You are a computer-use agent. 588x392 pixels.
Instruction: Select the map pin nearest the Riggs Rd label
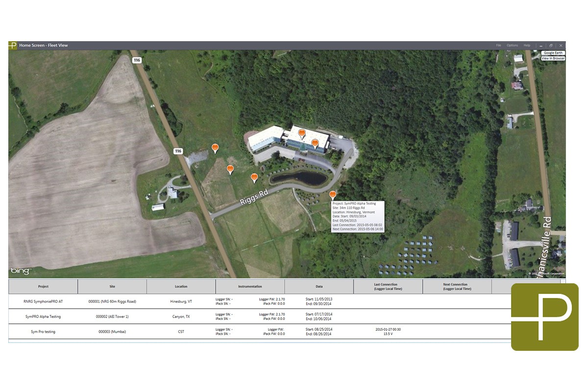coord(254,177)
